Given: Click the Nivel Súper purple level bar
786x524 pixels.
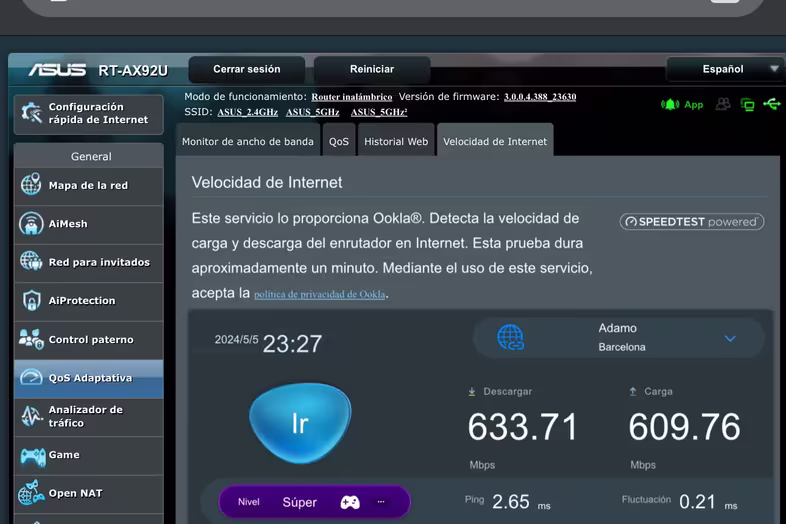Looking at the screenshot, I should [x=314, y=502].
